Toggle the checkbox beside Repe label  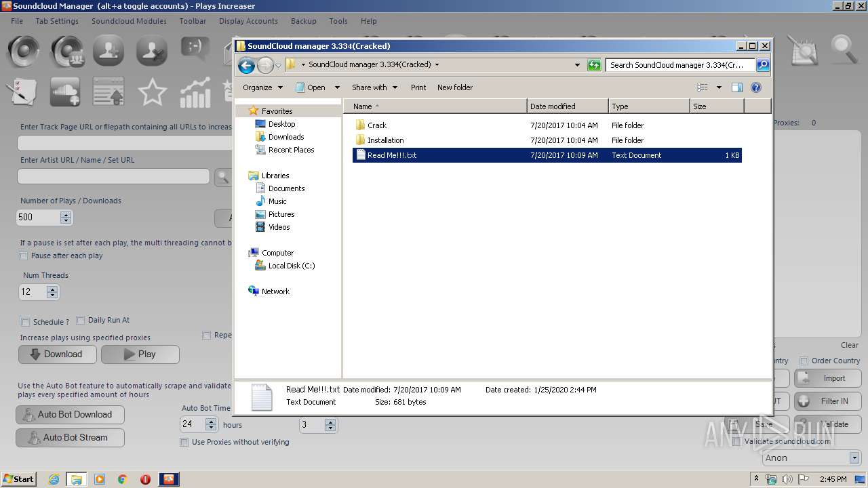(207, 335)
